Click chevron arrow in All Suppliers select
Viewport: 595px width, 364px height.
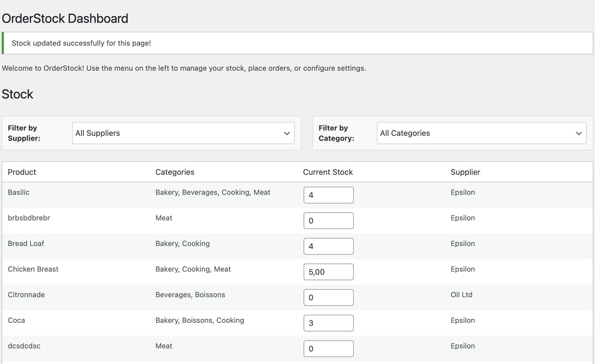point(287,133)
